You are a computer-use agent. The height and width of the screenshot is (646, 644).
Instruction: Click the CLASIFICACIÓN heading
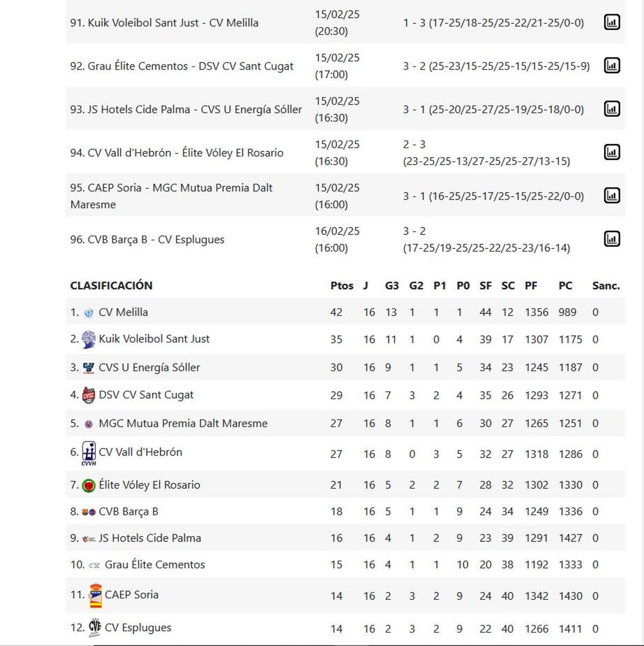pyautogui.click(x=111, y=285)
